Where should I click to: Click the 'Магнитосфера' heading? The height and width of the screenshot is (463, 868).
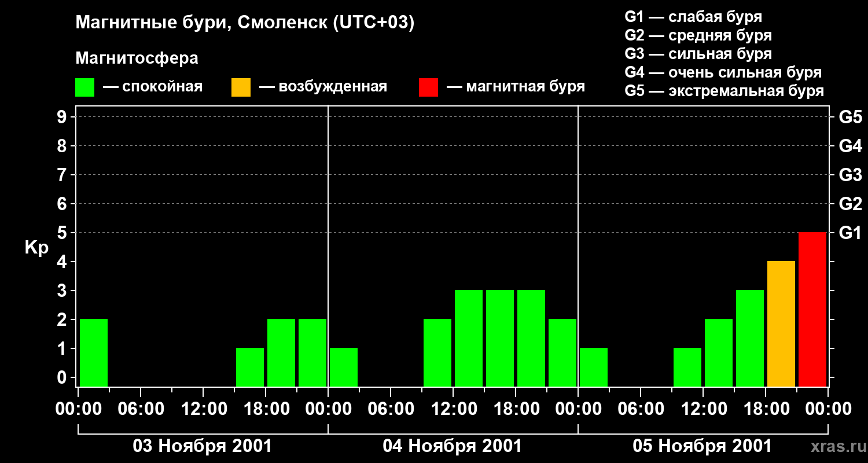pos(137,58)
